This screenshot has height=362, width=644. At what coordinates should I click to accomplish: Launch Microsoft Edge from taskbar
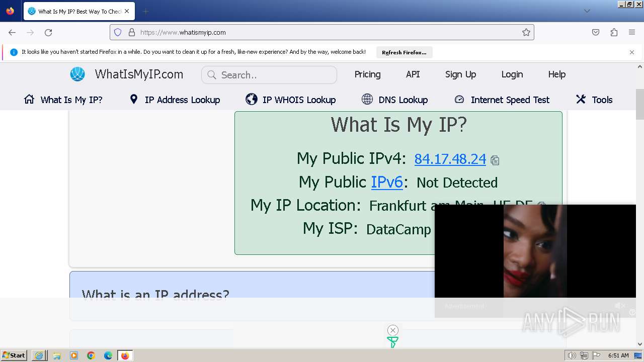point(108,355)
